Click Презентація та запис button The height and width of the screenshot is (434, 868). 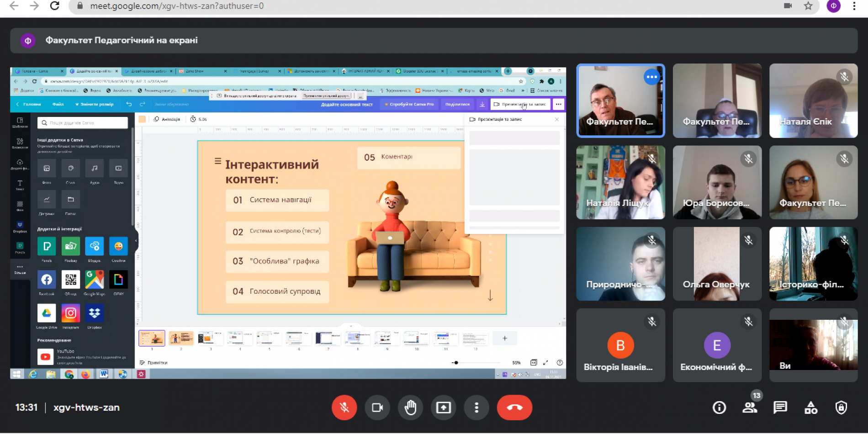pyautogui.click(x=520, y=104)
